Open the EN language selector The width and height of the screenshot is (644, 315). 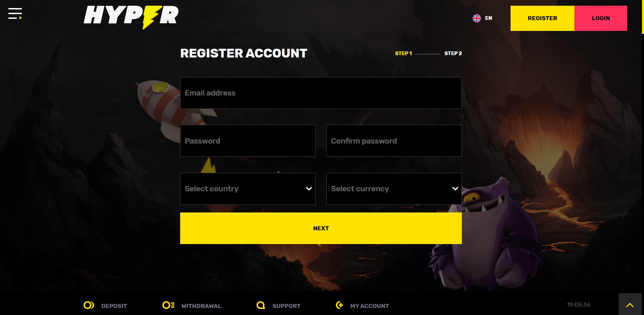[488, 18]
